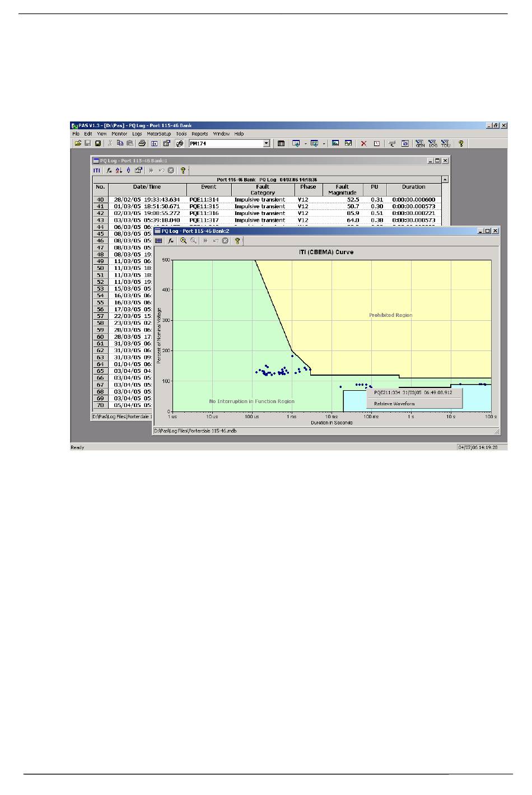Screen dimensions: 532x795
Task: Click the fx icon in Bank:2 toolbar
Action: click(171, 241)
